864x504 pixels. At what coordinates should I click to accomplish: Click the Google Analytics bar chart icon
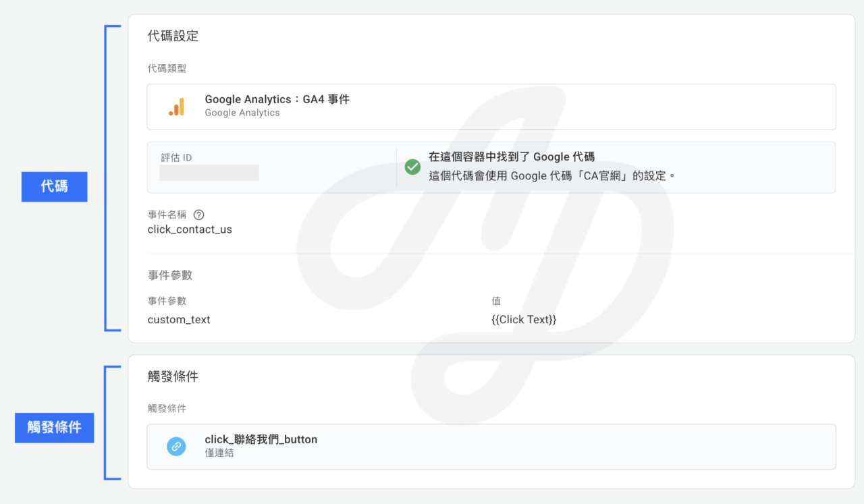176,107
